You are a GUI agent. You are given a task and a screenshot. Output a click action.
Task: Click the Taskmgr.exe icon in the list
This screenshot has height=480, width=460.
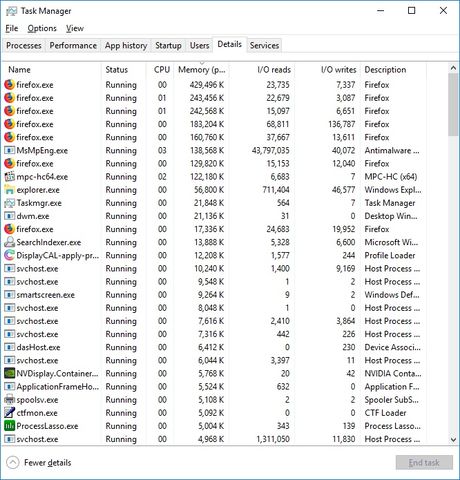click(9, 203)
